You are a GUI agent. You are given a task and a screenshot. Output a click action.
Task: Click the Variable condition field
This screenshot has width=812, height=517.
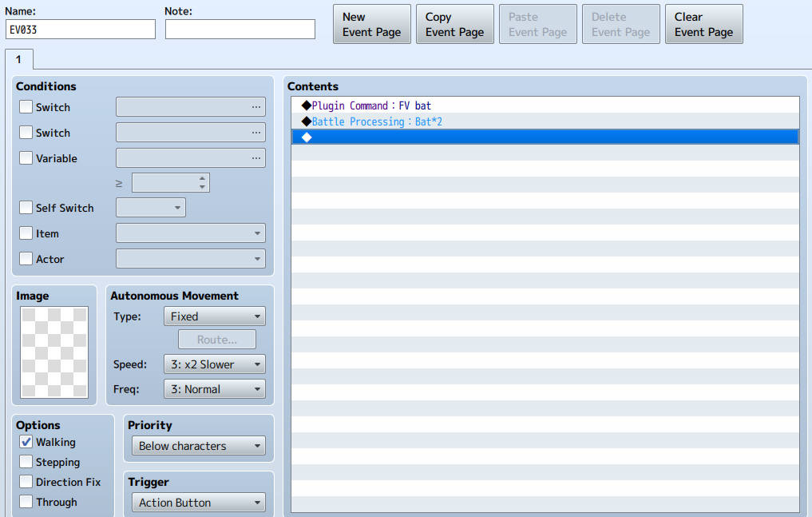point(191,158)
